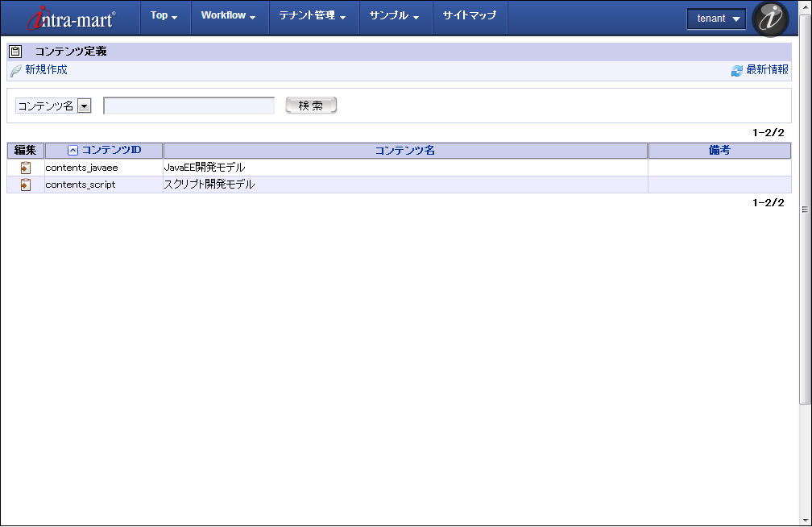Toggle sort arrow icon on コンテンツID column
Screen dimensions: 812x527
pyautogui.click(x=73, y=150)
